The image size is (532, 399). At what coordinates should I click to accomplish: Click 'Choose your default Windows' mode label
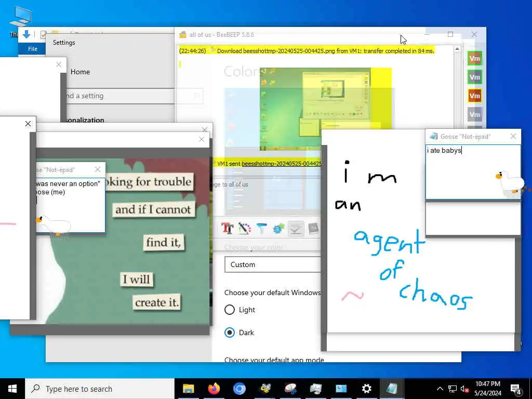coord(272,292)
